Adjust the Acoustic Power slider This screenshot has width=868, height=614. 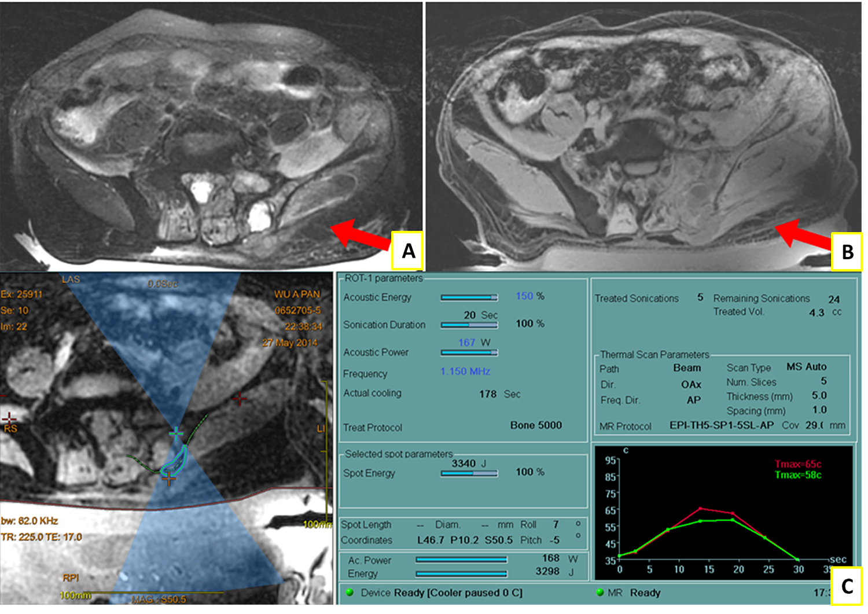[x=469, y=352]
